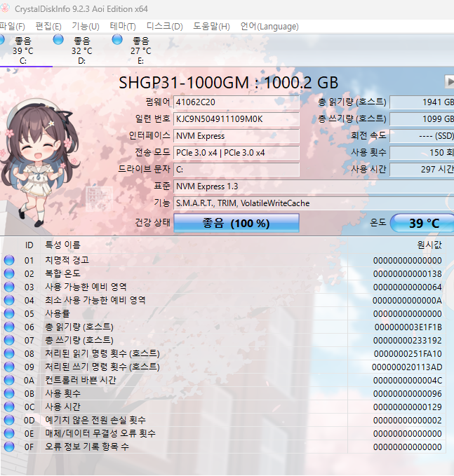
Task: Select the raw value 0000000000000A
Action: click(407, 301)
